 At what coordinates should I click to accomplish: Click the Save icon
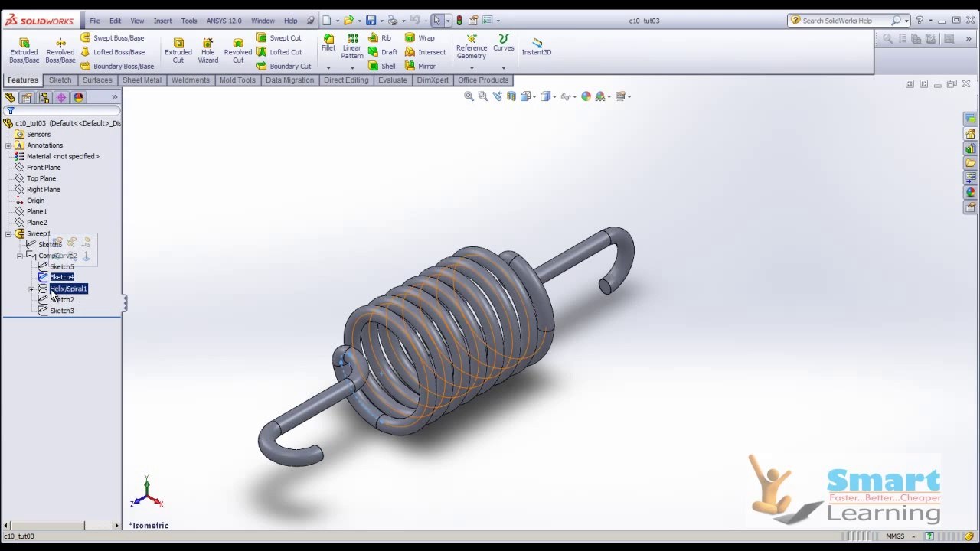(x=371, y=21)
